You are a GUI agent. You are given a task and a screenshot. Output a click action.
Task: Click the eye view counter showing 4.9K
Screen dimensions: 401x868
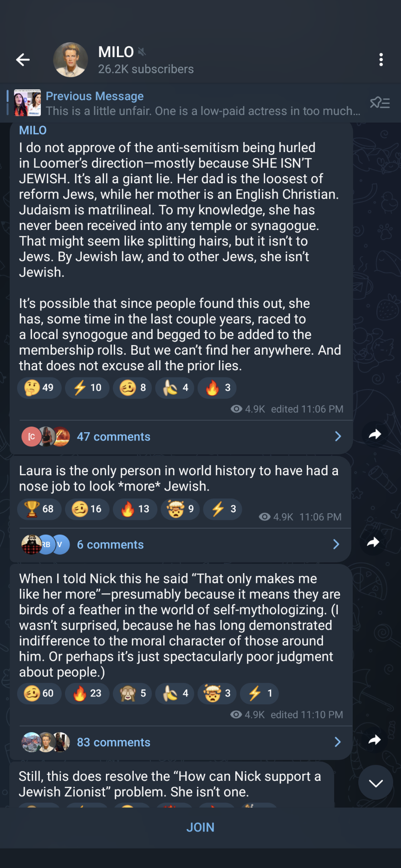pyautogui.click(x=238, y=409)
